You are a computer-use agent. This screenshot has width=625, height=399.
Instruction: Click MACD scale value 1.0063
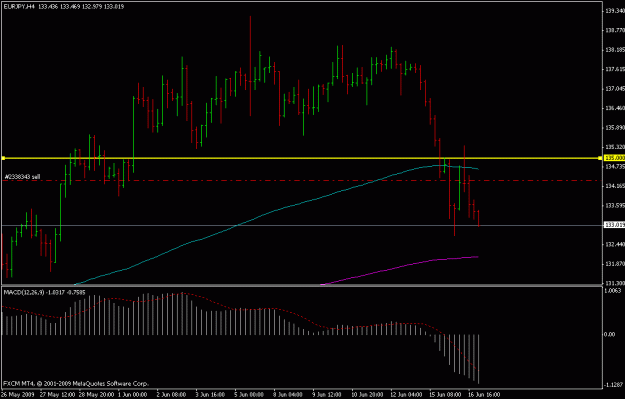coord(613,291)
